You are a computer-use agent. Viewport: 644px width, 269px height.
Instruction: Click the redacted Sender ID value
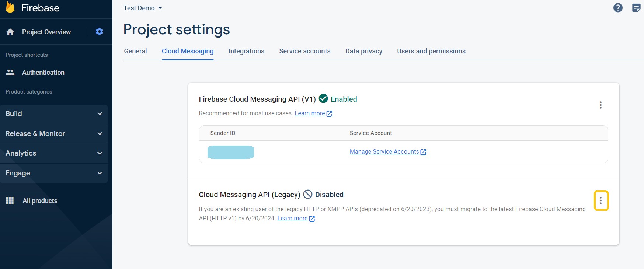(x=231, y=152)
